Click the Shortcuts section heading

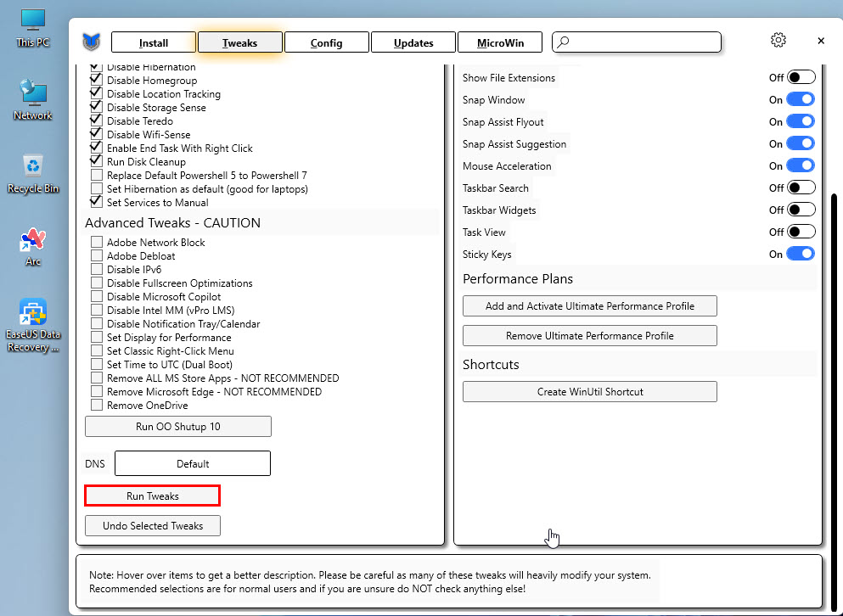491,364
